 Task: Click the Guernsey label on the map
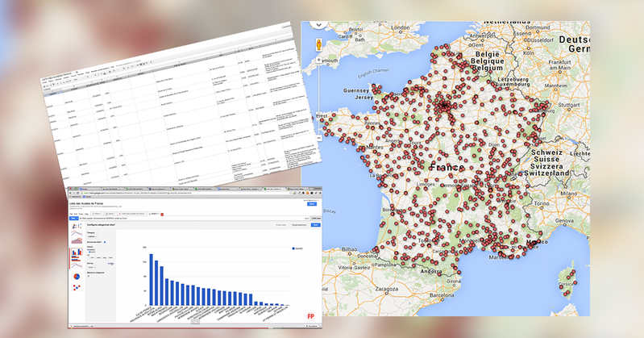(x=356, y=90)
